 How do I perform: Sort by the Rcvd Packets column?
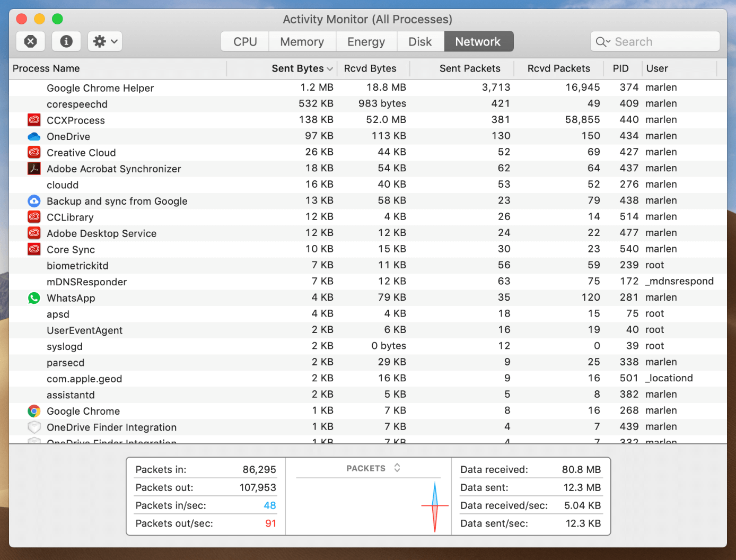(558, 68)
